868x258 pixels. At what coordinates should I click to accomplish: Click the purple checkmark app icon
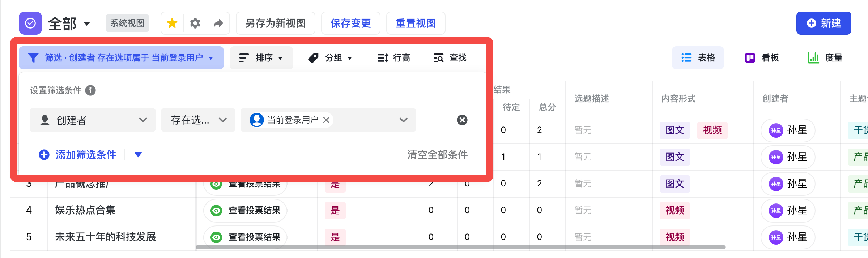pyautogui.click(x=30, y=23)
